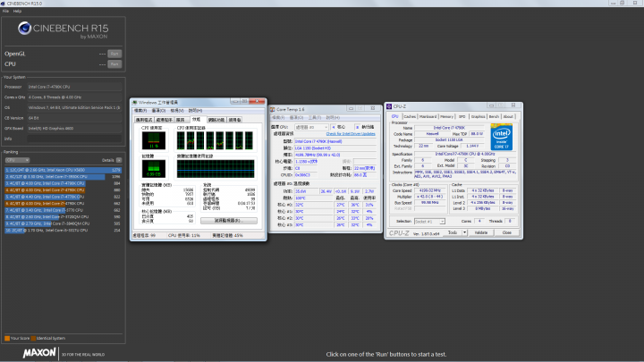The width and height of the screenshot is (644, 362).
Task: Switch to 服務 tab in Task Manager
Action: [x=181, y=120]
